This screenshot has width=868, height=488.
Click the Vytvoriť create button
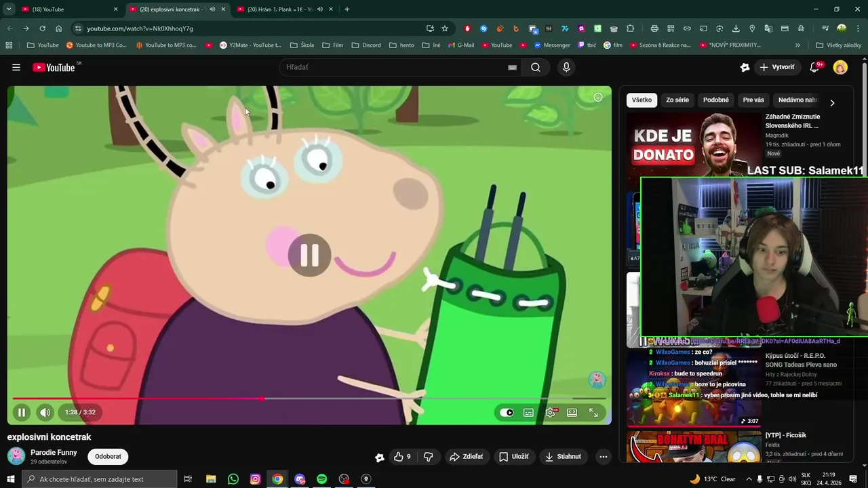777,67
